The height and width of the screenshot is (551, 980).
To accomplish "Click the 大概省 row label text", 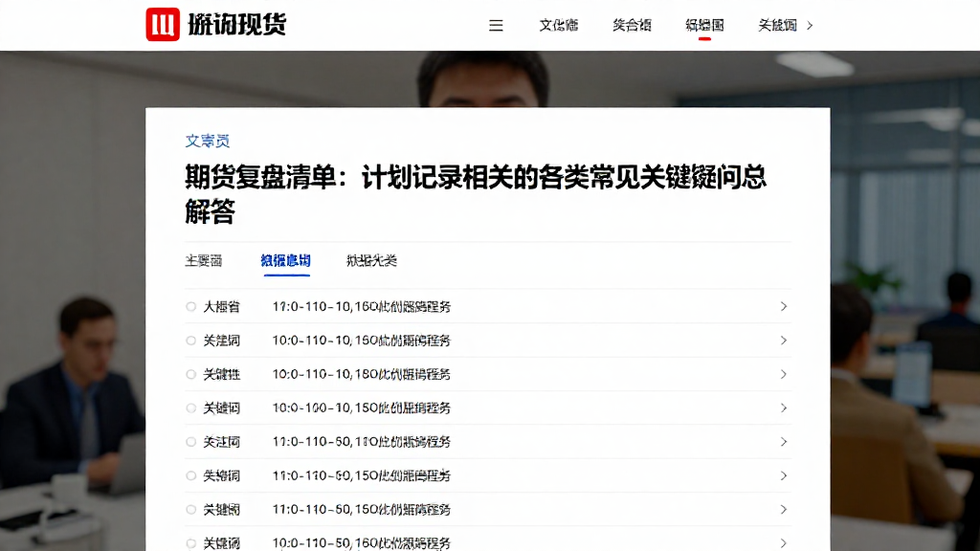I will [221, 307].
